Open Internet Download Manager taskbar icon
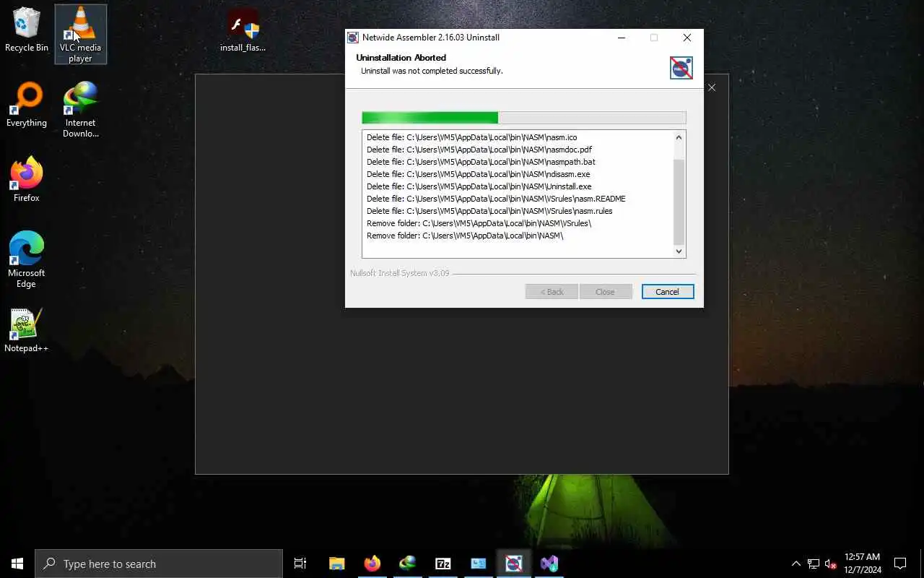Image resolution: width=924 pixels, height=578 pixels. tap(408, 564)
